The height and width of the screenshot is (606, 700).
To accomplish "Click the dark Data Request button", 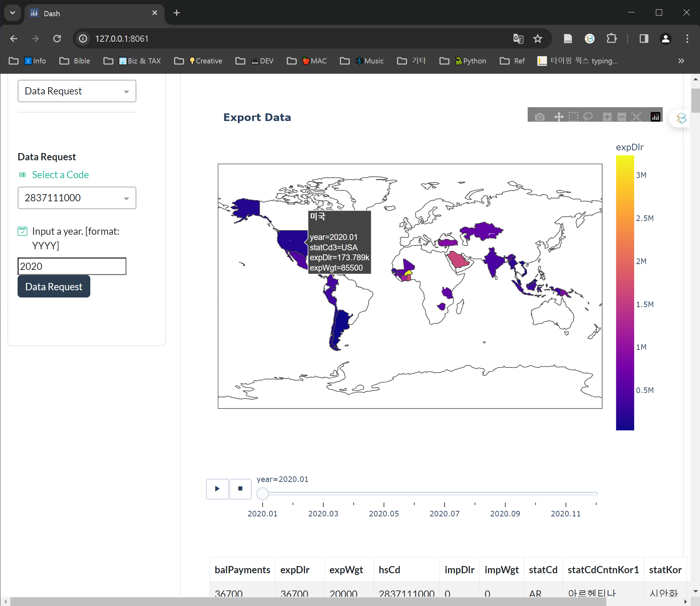I will (54, 286).
